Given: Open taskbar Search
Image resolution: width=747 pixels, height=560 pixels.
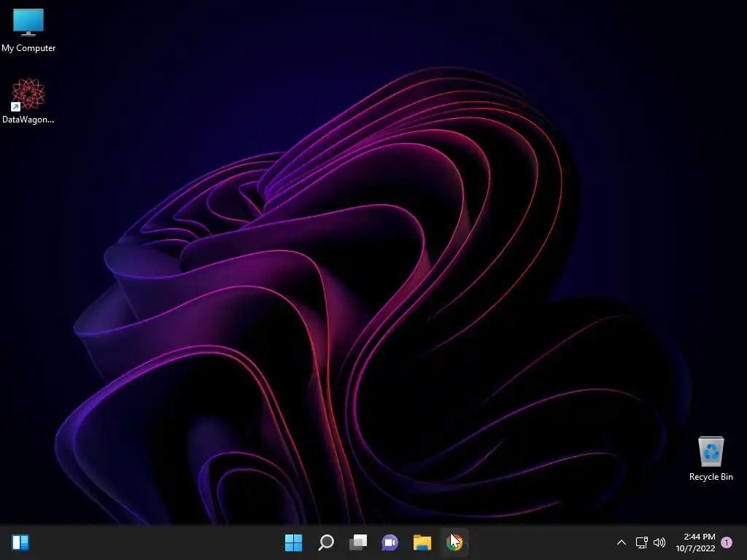Looking at the screenshot, I should [x=326, y=542].
